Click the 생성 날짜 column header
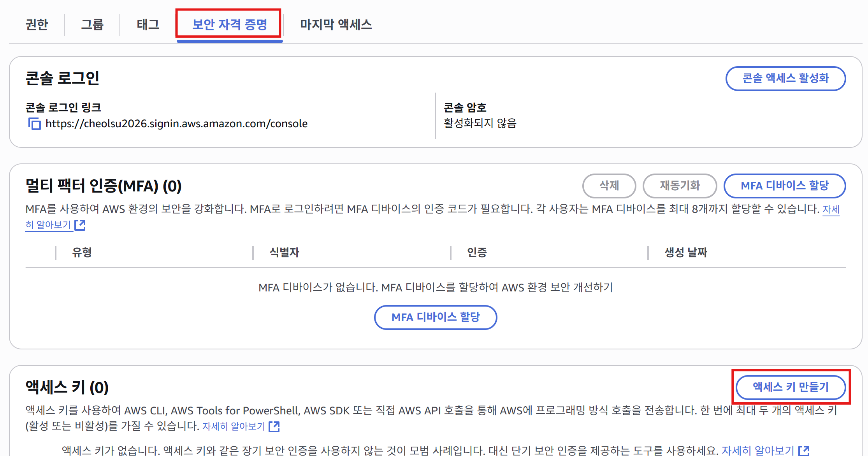The height and width of the screenshot is (456, 868). [x=685, y=253]
